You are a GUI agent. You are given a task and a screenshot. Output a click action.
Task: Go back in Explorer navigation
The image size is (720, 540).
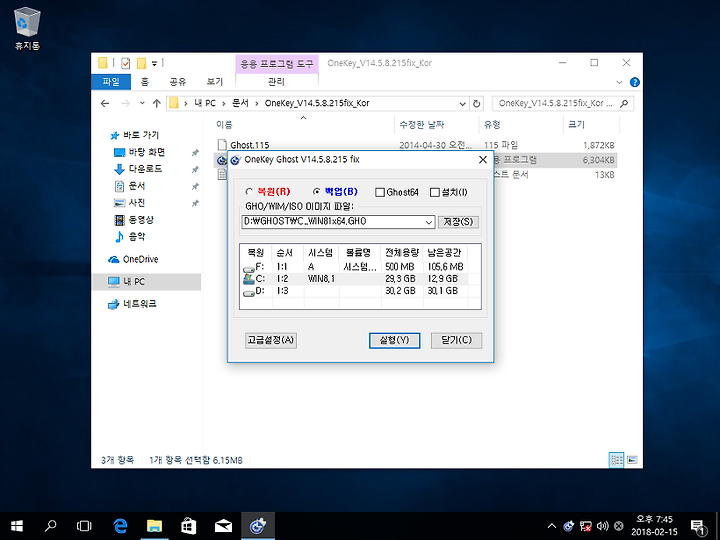coord(105,104)
